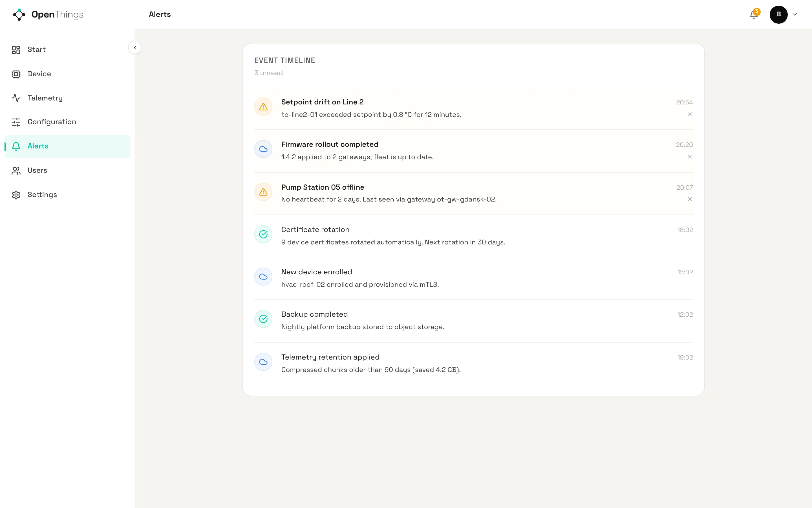The height and width of the screenshot is (508, 812).
Task: Click the Alerts bell icon in sidebar
Action: tap(16, 146)
